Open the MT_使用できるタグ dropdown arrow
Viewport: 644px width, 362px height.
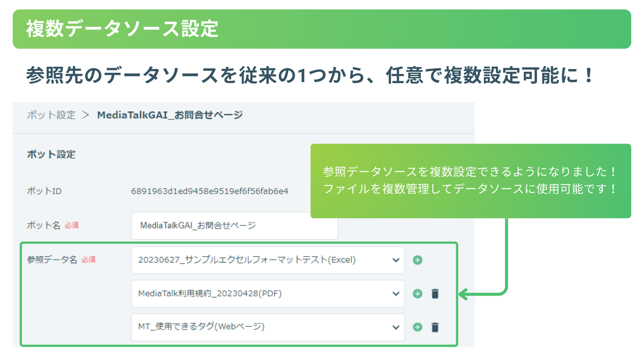click(x=396, y=327)
